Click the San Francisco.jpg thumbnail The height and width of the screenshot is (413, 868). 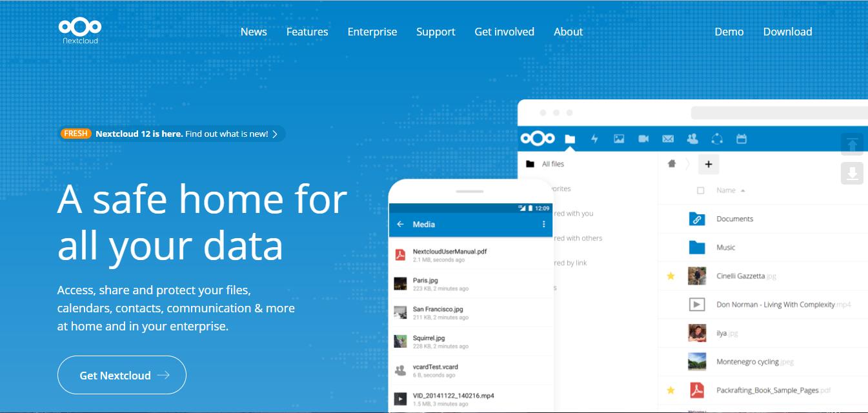tap(400, 312)
